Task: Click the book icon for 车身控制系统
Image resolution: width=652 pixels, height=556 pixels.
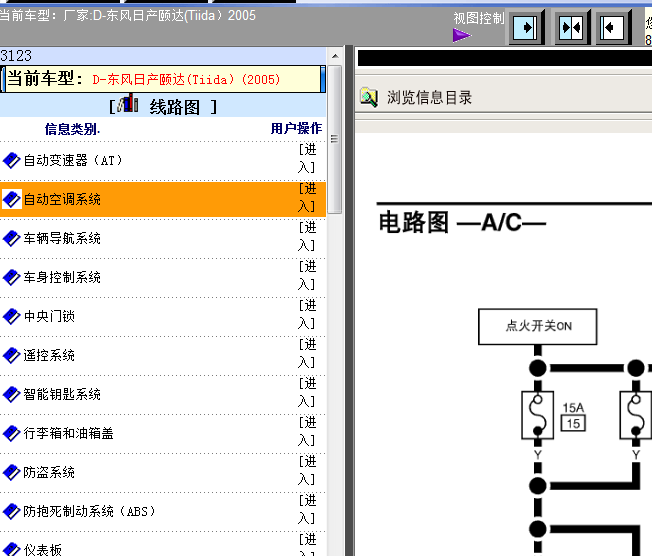Action: tap(12, 277)
